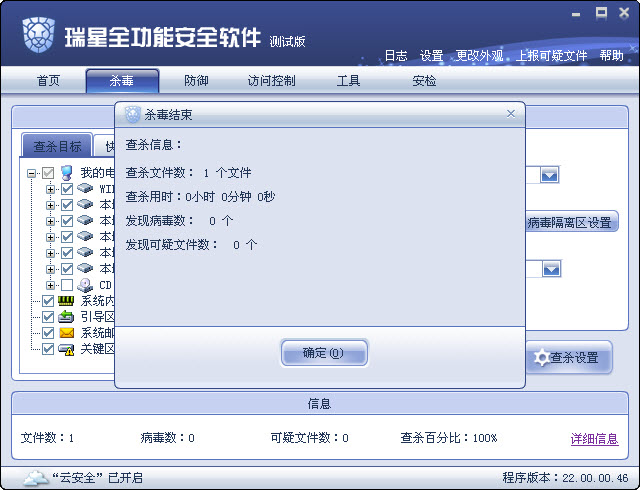Select the 杀毒 tab
Screen dimensions: 640x490
click(x=122, y=80)
